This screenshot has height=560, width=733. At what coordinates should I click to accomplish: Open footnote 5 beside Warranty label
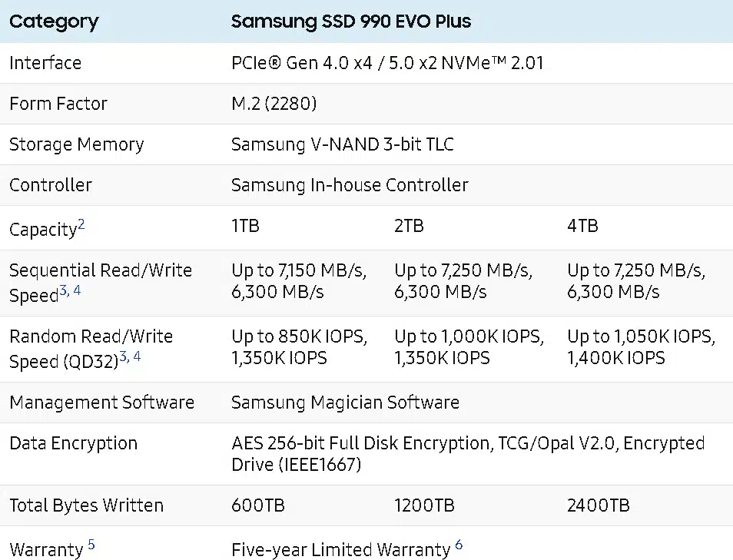[x=91, y=545]
